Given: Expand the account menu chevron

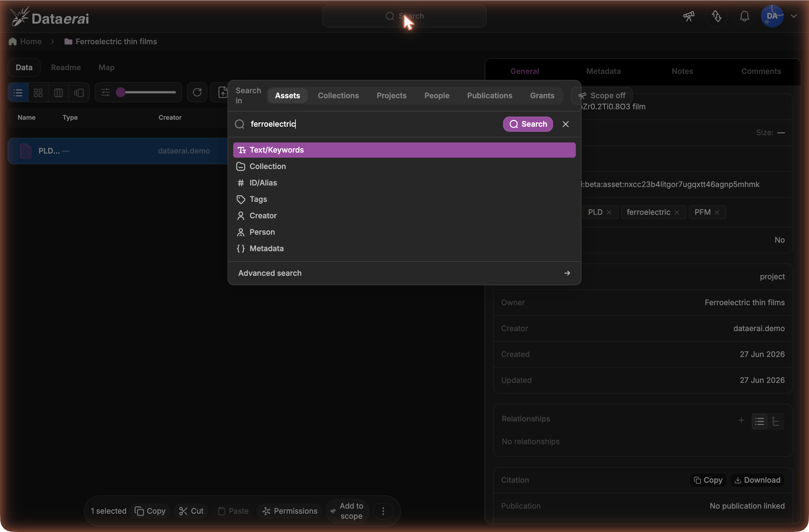Looking at the screenshot, I should click(x=794, y=16).
